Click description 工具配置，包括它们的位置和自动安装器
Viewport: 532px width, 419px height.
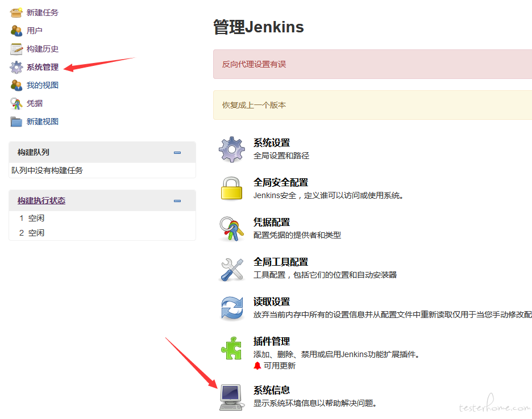[x=325, y=275]
